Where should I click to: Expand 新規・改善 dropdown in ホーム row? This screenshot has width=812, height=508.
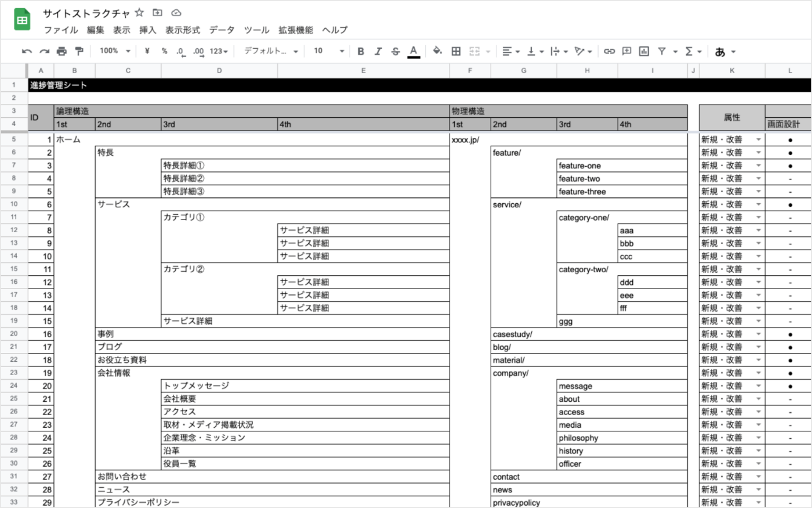(758, 140)
